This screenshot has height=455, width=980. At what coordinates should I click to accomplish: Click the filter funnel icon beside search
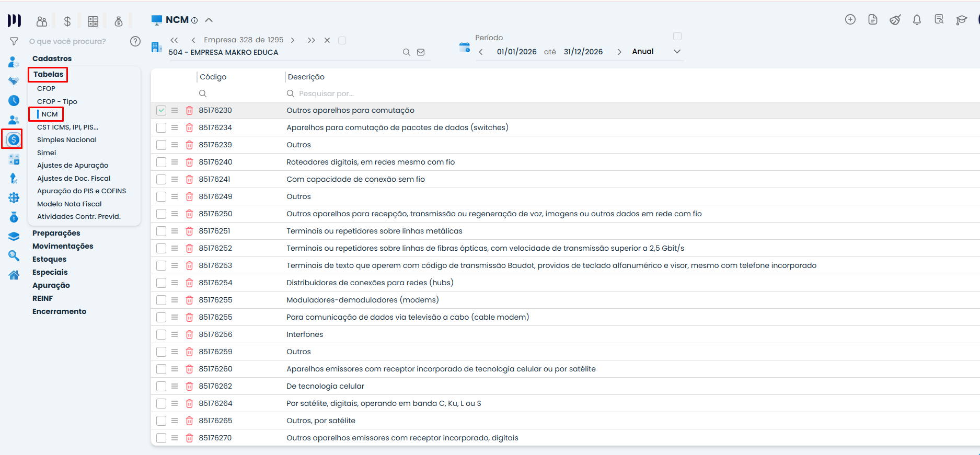click(x=14, y=41)
